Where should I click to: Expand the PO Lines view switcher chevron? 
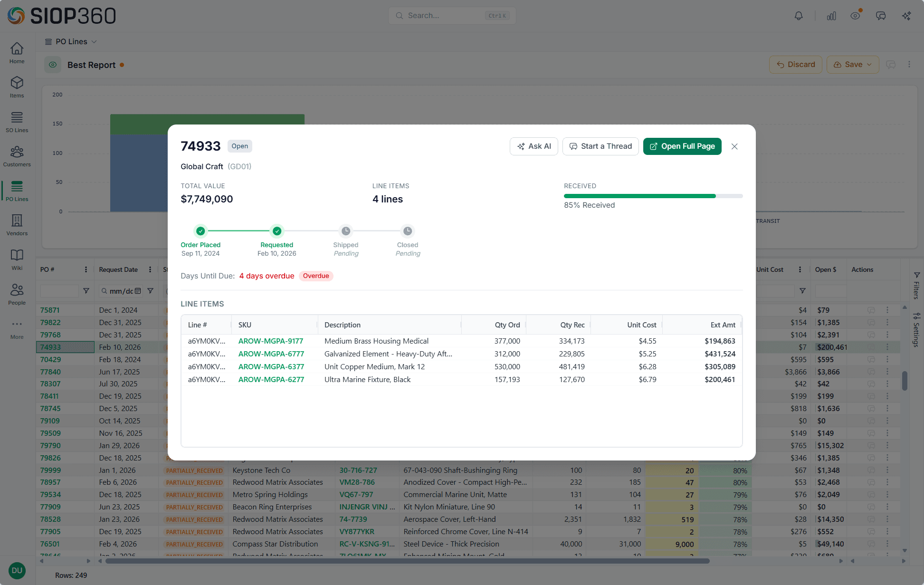pos(94,41)
